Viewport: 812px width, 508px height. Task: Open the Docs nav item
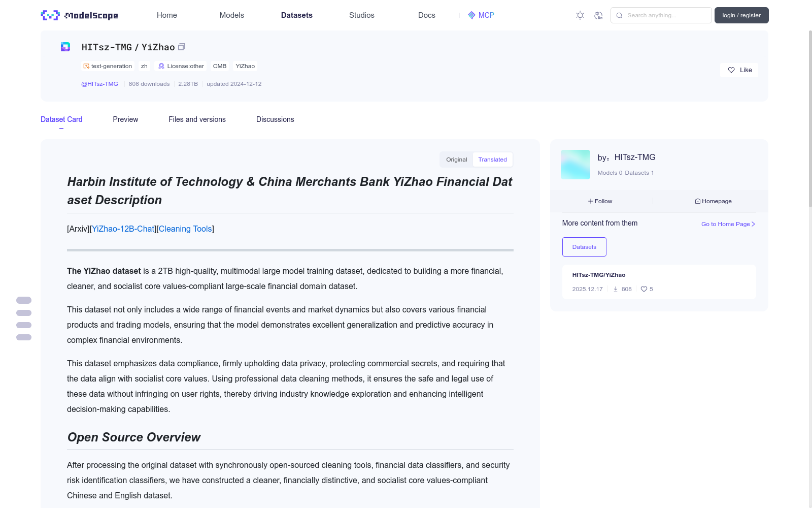click(x=427, y=15)
